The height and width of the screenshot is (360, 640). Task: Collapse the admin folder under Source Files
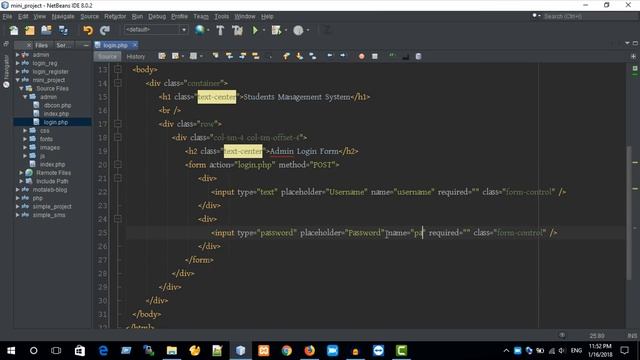coord(25,97)
